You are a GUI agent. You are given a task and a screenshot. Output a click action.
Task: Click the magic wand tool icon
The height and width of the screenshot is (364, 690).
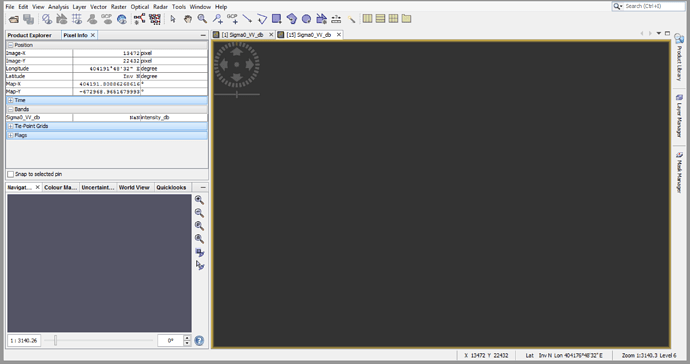point(351,18)
